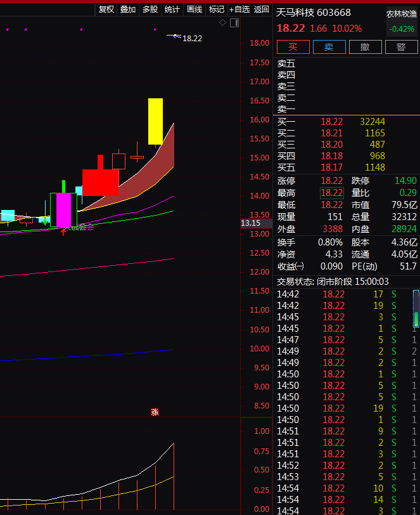Open the 复权 price adjustment menu
The width and height of the screenshot is (420, 515).
tap(106, 10)
